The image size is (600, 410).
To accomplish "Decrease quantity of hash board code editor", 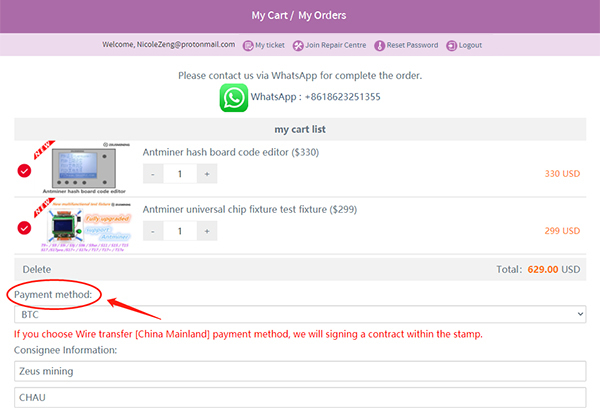I will coord(153,173).
